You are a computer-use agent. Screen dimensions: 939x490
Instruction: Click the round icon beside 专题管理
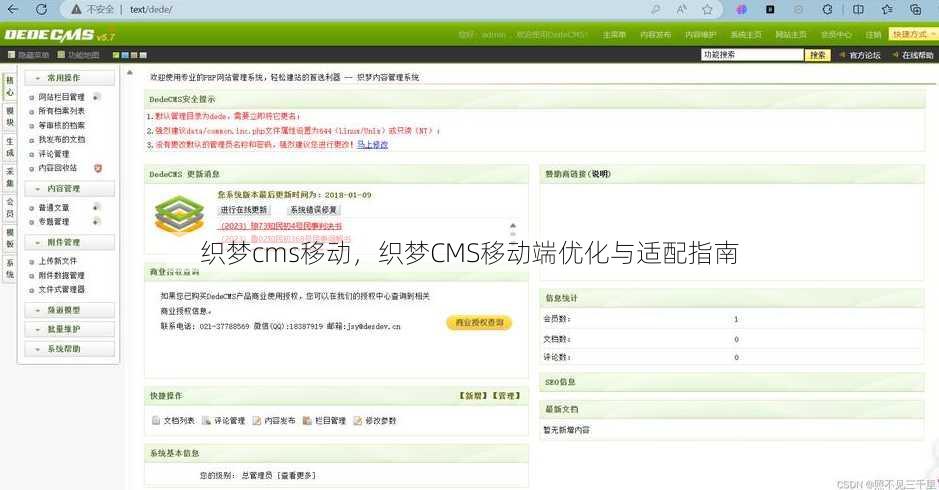click(x=96, y=222)
